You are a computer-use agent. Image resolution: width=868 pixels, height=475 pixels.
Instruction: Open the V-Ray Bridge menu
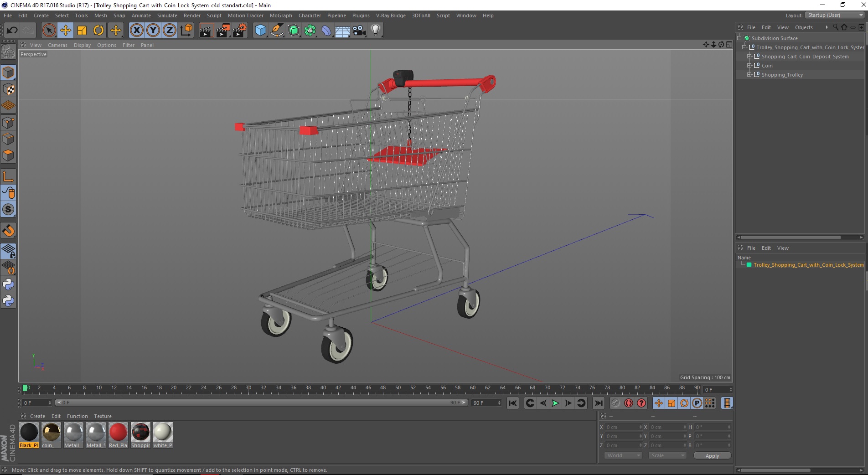391,15
